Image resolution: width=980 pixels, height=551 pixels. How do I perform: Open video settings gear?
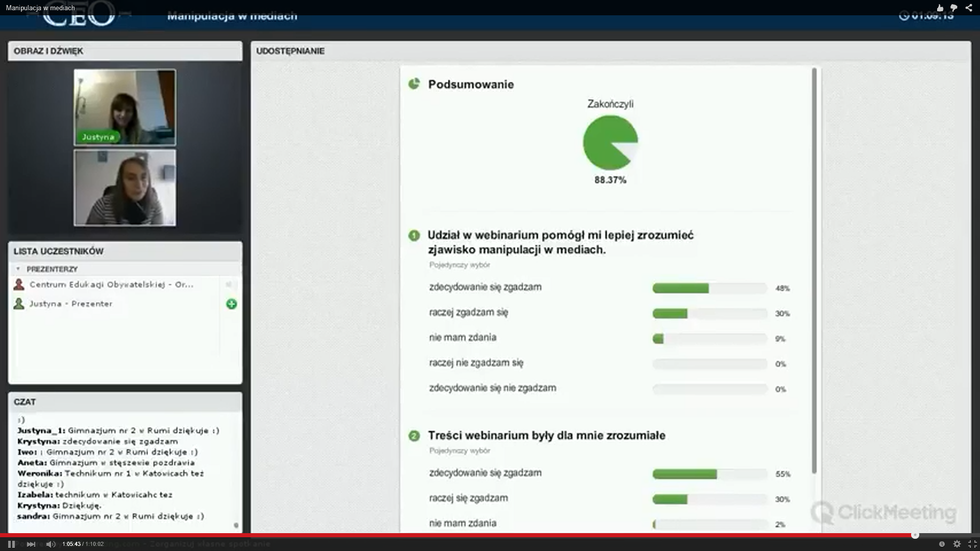coord(957,544)
